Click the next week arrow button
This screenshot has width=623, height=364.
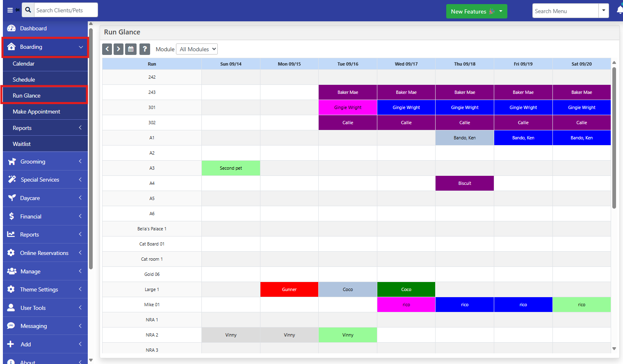[118, 49]
